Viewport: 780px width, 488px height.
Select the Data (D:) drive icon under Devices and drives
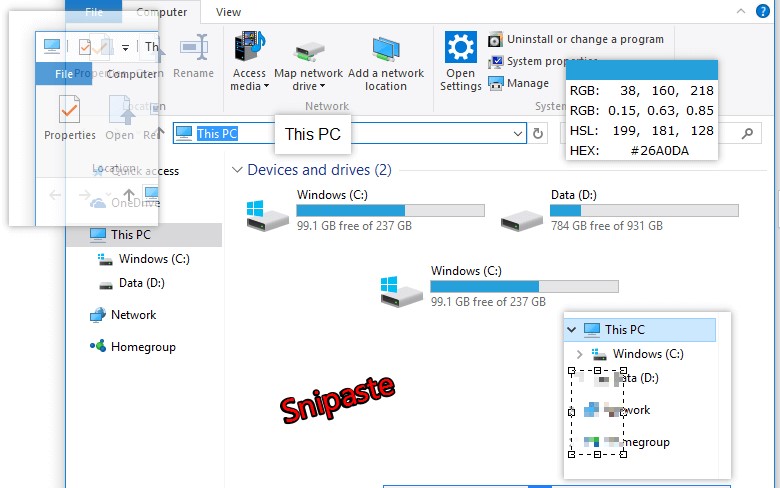click(521, 219)
